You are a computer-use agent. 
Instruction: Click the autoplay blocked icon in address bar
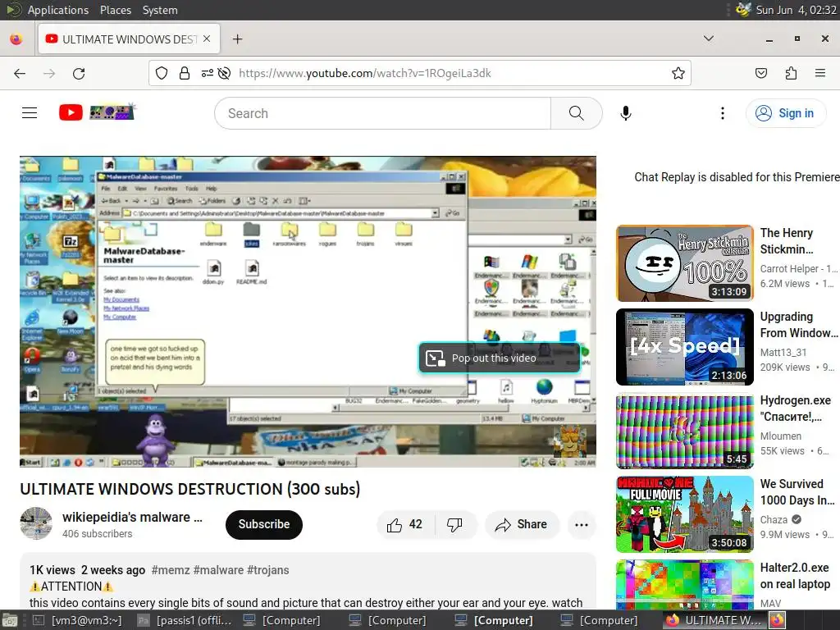coord(225,73)
